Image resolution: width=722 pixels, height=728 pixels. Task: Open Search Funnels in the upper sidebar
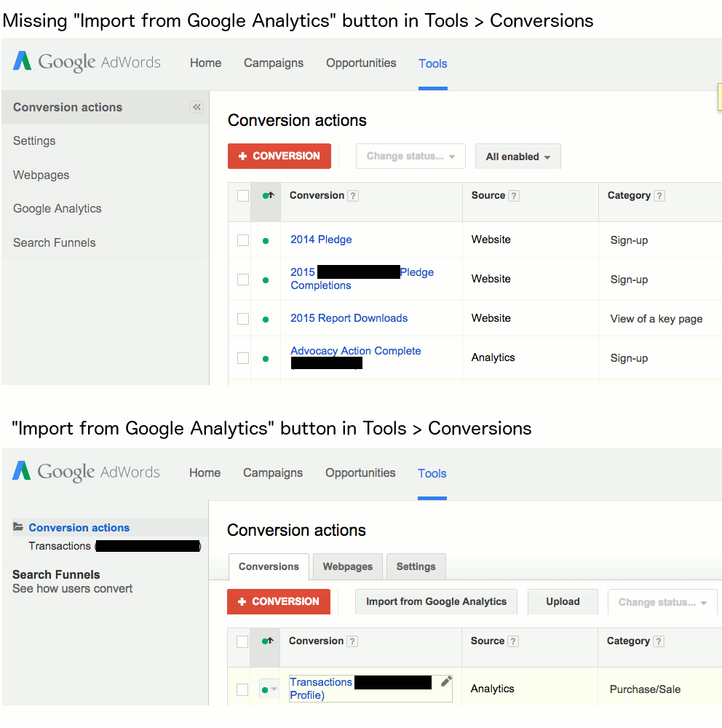[x=55, y=243]
